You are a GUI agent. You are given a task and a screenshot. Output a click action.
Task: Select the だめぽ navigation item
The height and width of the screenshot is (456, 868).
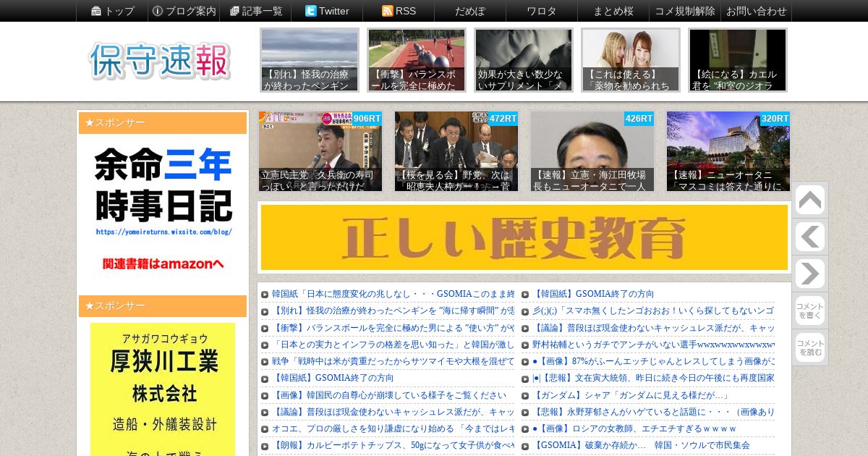click(x=470, y=11)
